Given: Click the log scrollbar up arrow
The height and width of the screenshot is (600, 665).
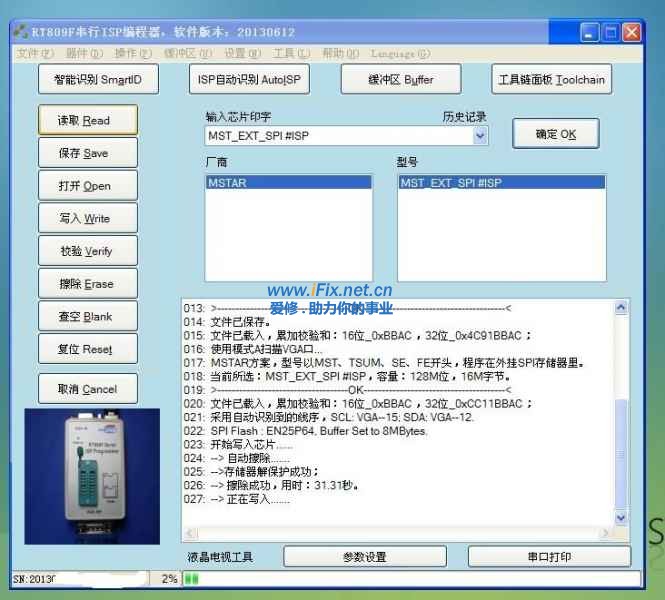Looking at the screenshot, I should 621,307.
